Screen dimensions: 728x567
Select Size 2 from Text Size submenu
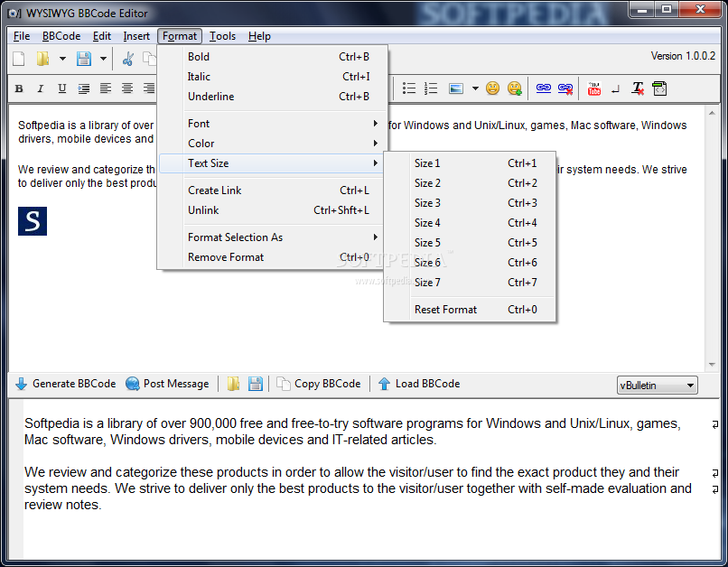point(470,183)
